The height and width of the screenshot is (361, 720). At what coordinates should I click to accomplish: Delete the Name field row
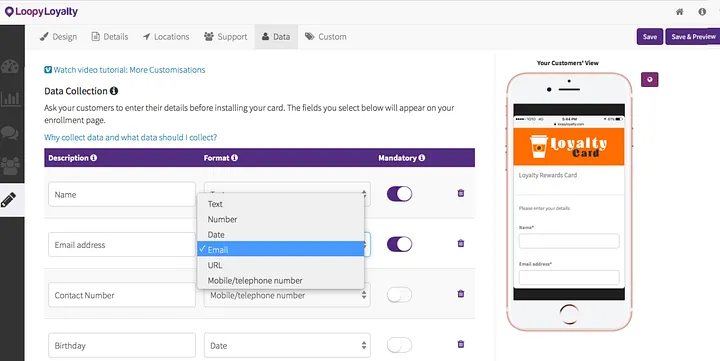[461, 193]
